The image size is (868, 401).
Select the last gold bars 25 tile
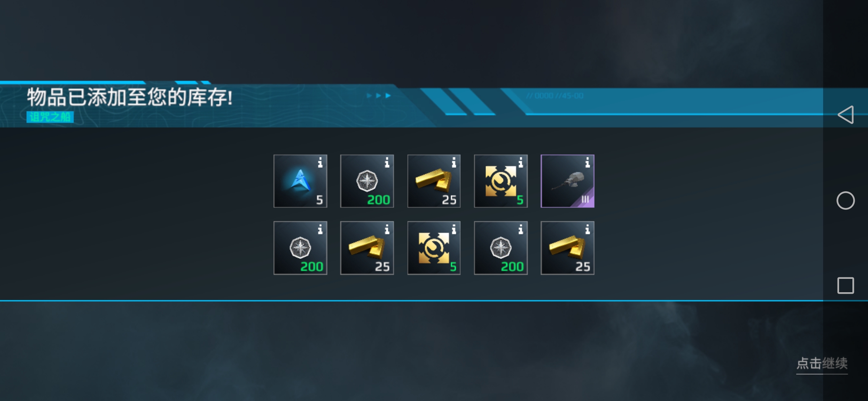[x=568, y=248]
